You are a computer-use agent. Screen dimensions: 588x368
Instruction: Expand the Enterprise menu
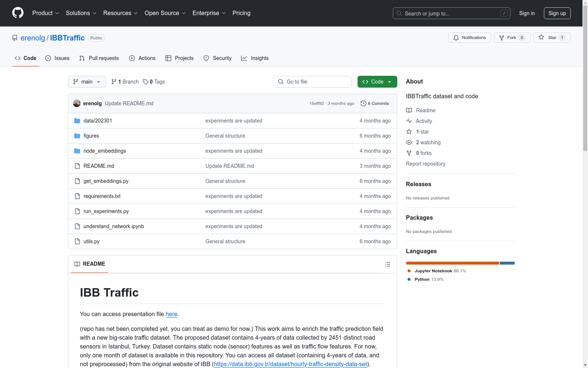click(209, 13)
